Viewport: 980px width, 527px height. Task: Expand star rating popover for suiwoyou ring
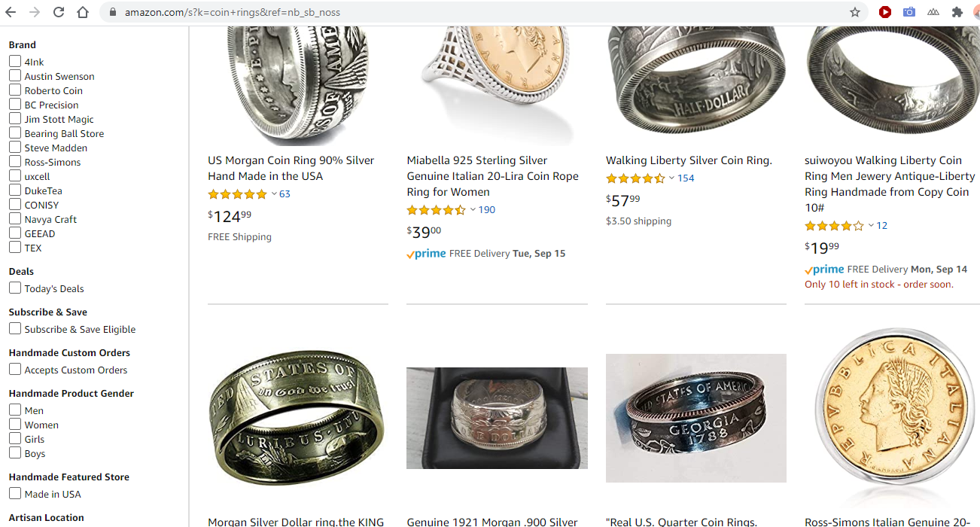coord(871,226)
